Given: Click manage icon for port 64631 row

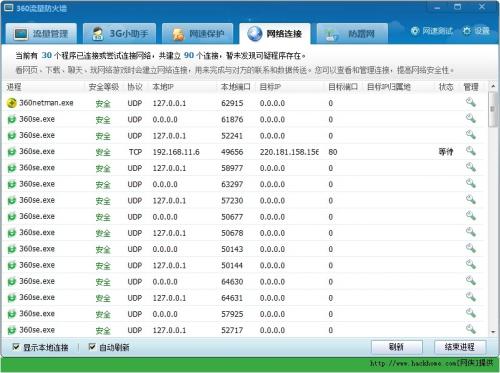Looking at the screenshot, I should (x=471, y=297).
